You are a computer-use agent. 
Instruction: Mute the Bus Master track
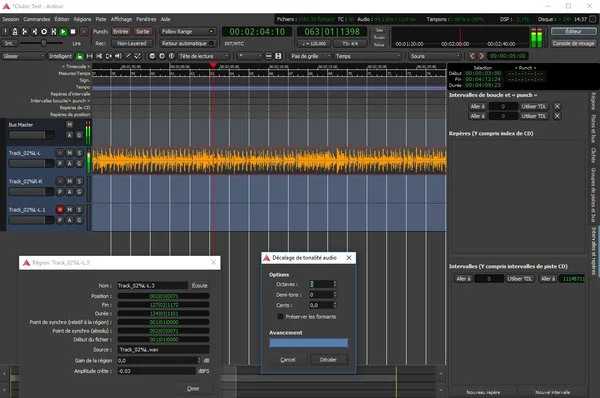[x=70, y=125]
